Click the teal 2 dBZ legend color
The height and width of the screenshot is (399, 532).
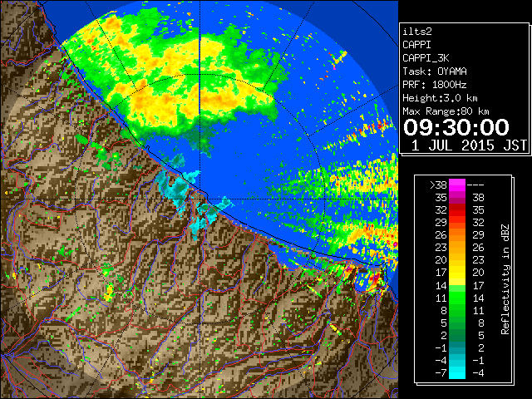[457, 335]
